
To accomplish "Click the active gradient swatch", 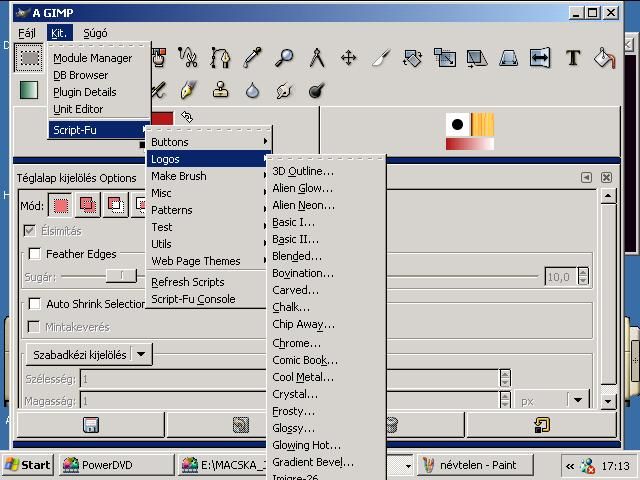I will click(x=470, y=144).
